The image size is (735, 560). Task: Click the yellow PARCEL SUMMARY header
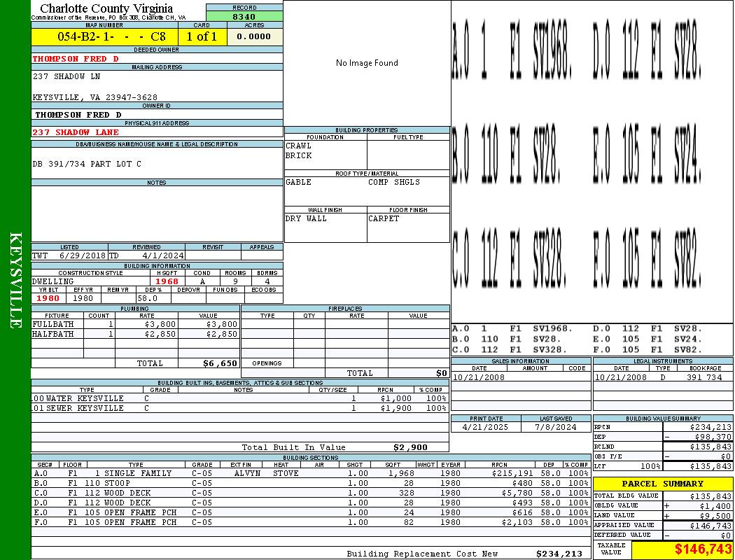coord(663,484)
